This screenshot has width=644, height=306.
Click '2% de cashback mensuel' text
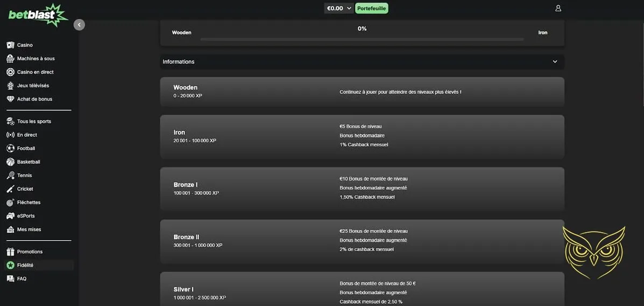(x=367, y=249)
